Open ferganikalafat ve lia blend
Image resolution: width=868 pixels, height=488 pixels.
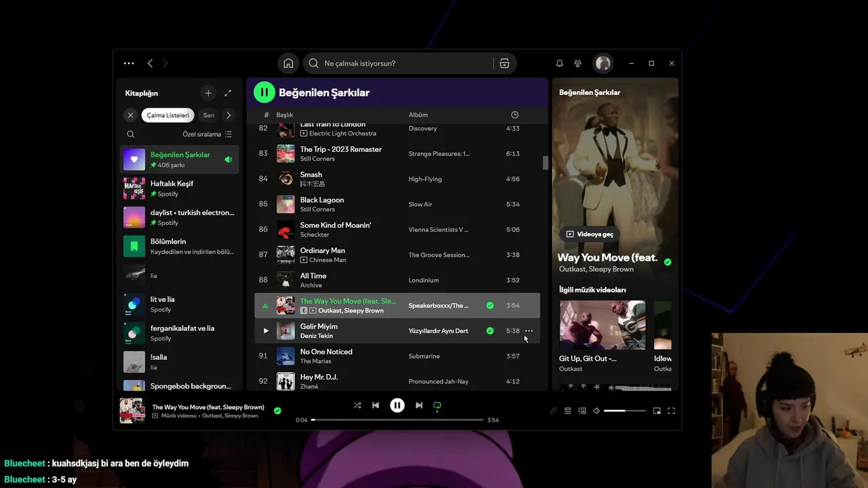pyautogui.click(x=180, y=333)
